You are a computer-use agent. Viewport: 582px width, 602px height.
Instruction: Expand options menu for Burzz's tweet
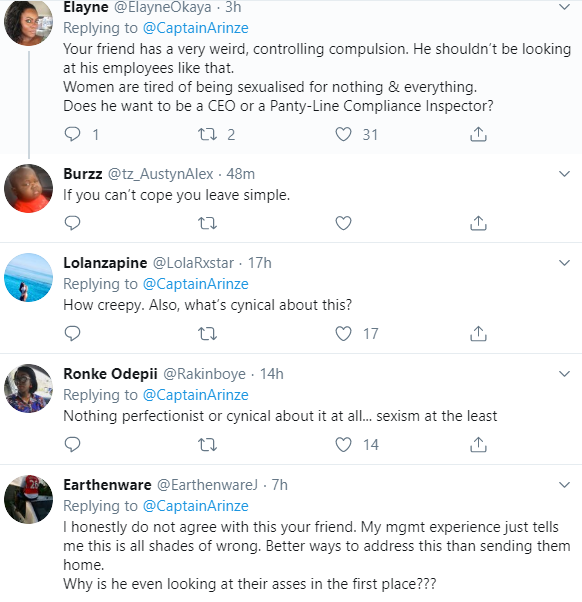point(564,174)
